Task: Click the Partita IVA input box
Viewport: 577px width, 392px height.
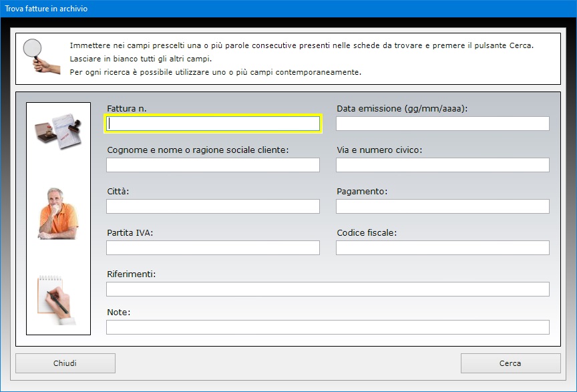Action: pos(213,248)
